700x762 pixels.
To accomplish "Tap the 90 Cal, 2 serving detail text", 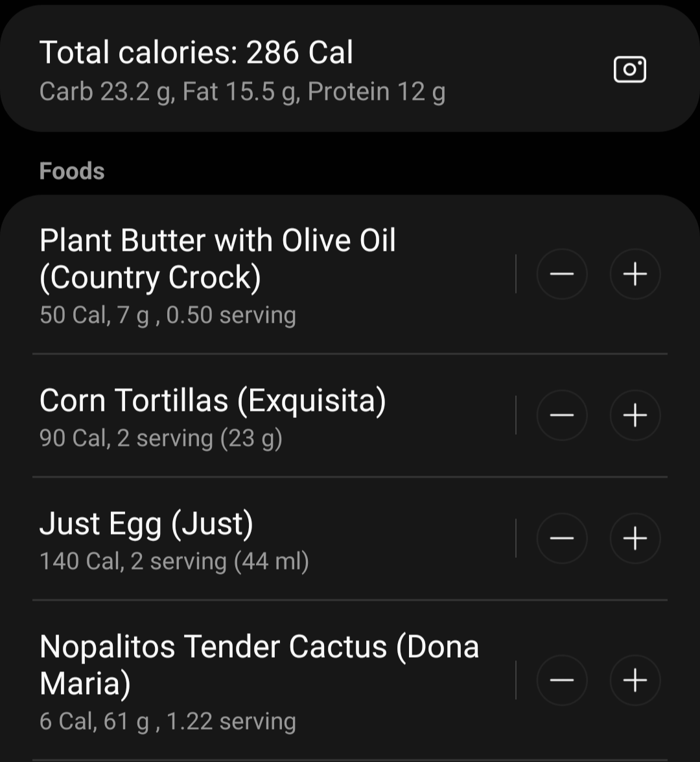I will coord(161,439).
